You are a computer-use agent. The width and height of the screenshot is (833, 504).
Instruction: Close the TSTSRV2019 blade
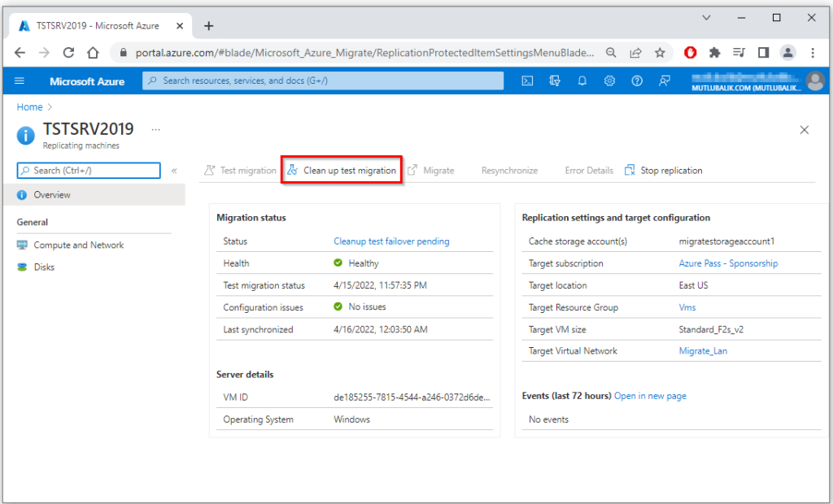coord(805,129)
